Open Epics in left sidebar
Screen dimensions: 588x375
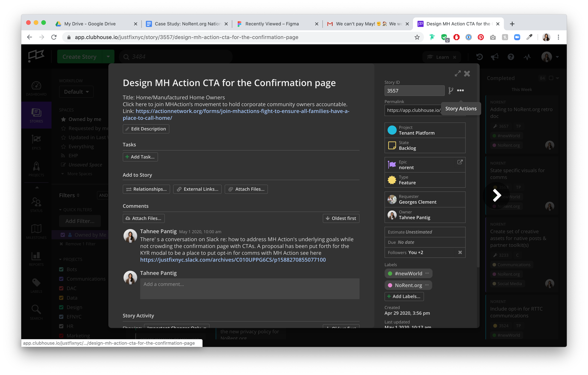[x=36, y=142]
